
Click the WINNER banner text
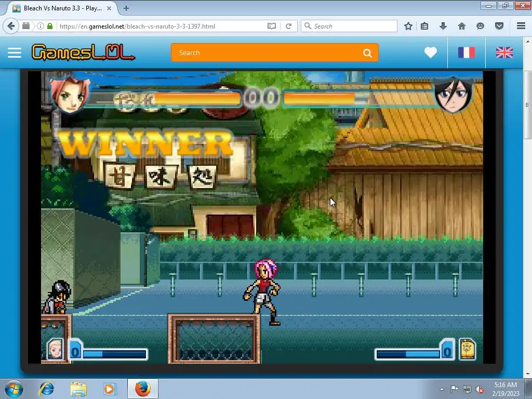pos(146,142)
